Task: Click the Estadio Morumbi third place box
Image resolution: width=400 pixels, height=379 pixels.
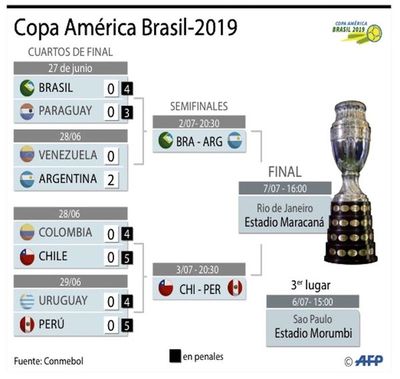Action: 313,328
